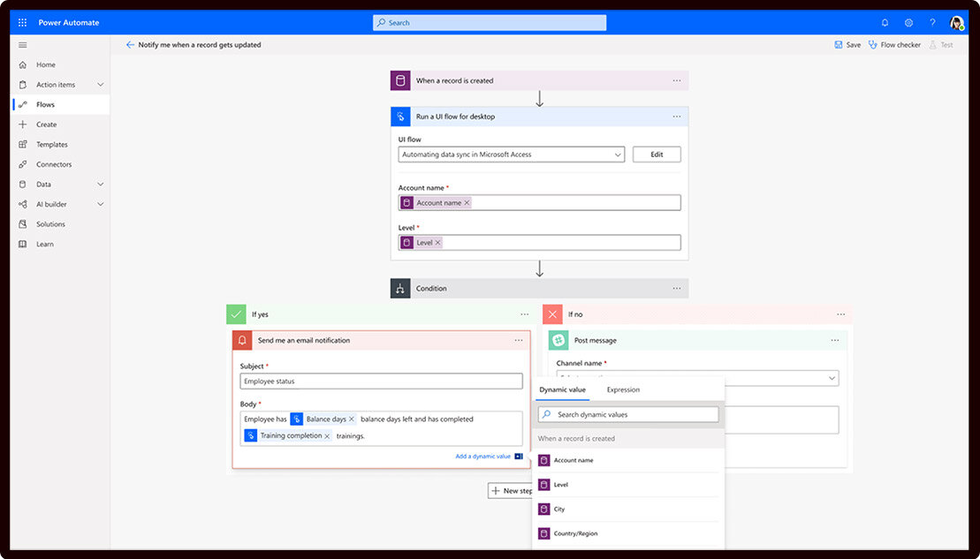Screen dimensions: 980x559
Task: Click the Learn book icon in sidebar
Action: [23, 245]
